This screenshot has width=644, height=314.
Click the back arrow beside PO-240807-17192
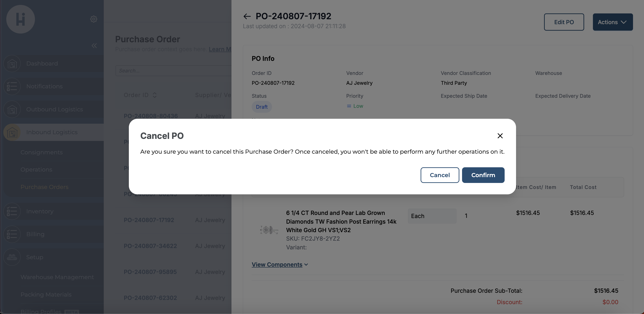(x=247, y=17)
